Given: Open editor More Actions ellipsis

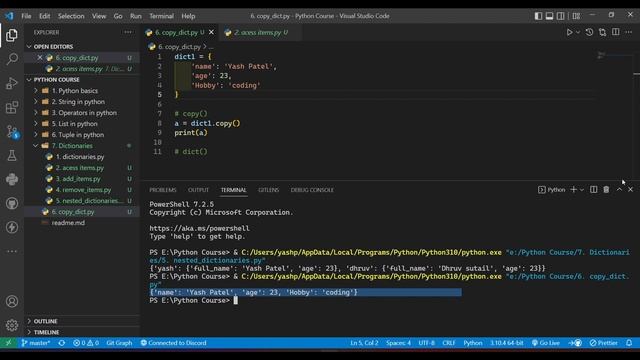Looking at the screenshot, I should pyautogui.click(x=629, y=32).
